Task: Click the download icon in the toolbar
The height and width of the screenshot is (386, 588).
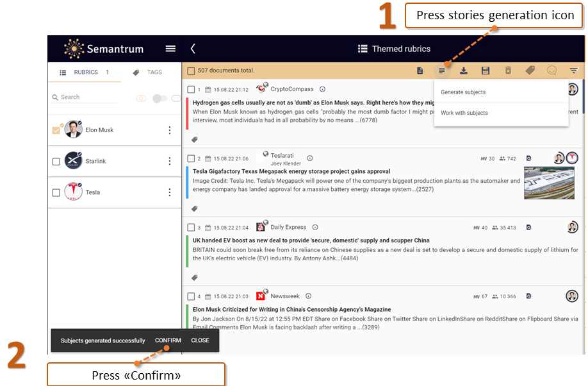Action: [x=464, y=71]
